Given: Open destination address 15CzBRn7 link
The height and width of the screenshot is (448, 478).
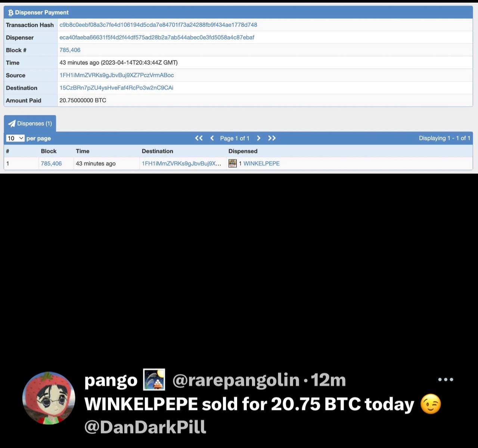Looking at the screenshot, I should (116, 88).
